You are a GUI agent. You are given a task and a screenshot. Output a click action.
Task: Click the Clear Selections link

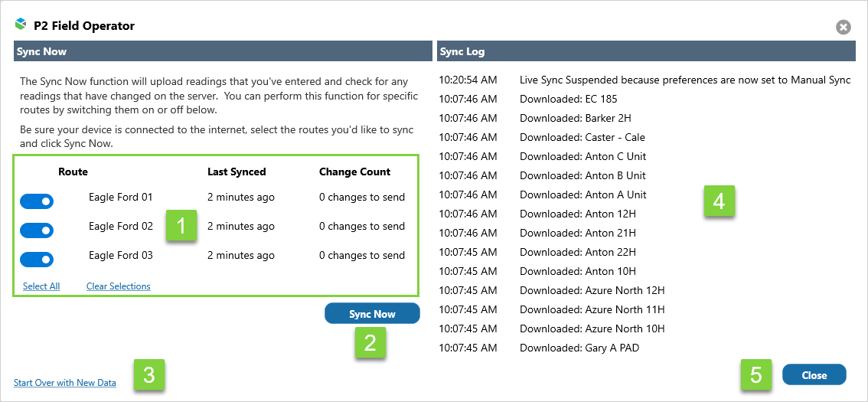[118, 286]
